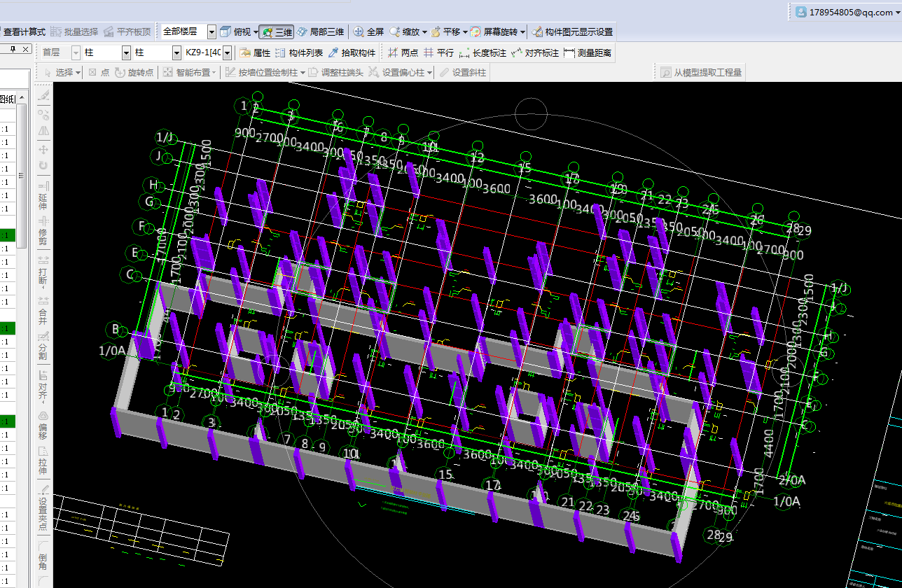Select 平行 parallel axis tool
The height and width of the screenshot is (588, 902).
pyautogui.click(x=438, y=52)
